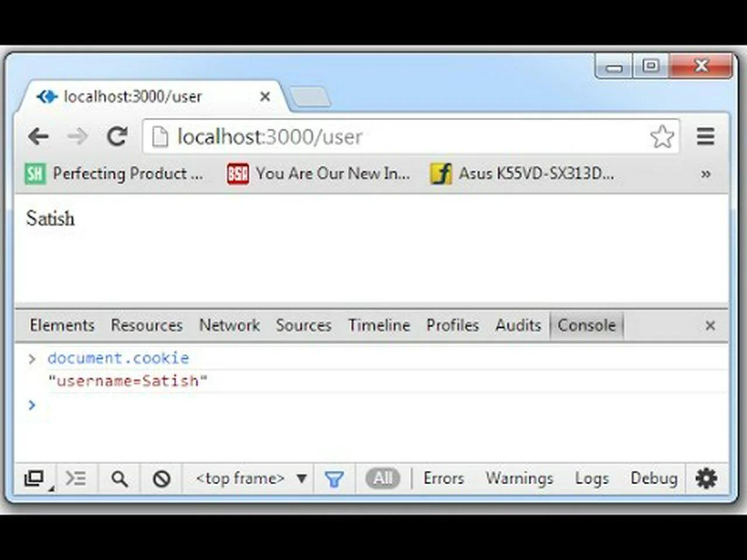Toggle the console filter funnel

334,479
